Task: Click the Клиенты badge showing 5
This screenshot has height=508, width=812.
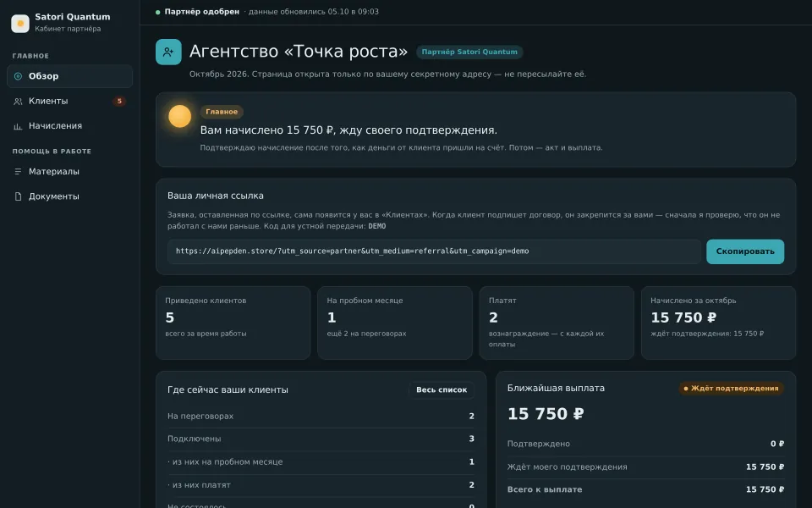Action: point(119,101)
